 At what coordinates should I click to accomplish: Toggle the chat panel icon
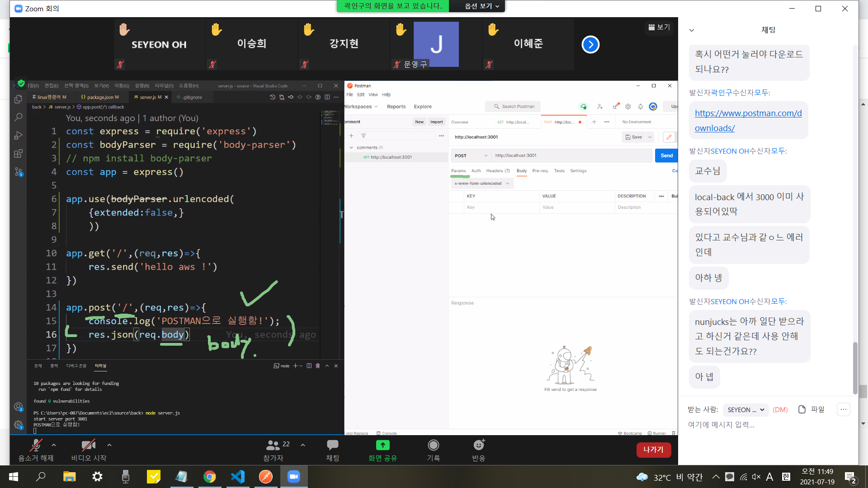click(x=332, y=446)
